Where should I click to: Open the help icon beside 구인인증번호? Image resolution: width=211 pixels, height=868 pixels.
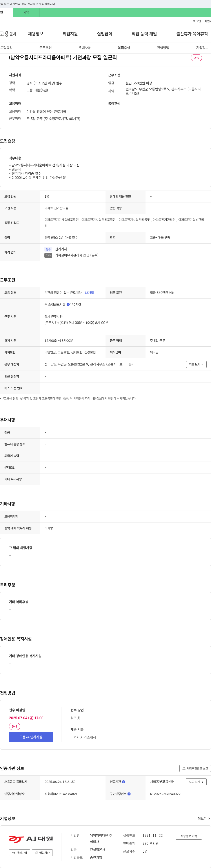pos(129,794)
